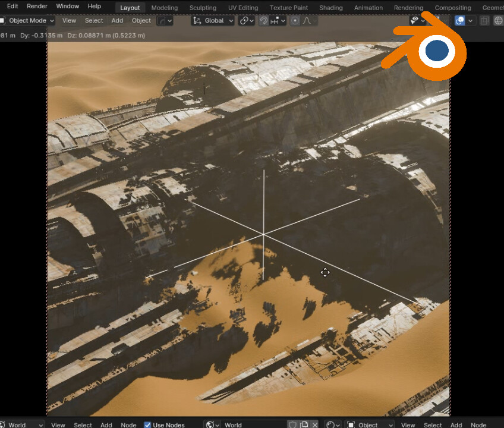Click the pin icon in the shader editor header
Viewport: 504px width, 428px height.
pyautogui.click(x=292, y=424)
